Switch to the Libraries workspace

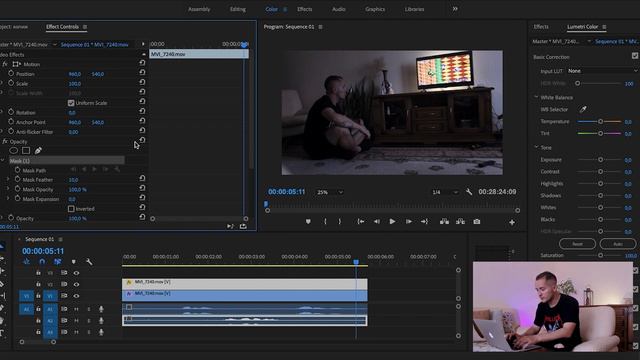pos(414,9)
